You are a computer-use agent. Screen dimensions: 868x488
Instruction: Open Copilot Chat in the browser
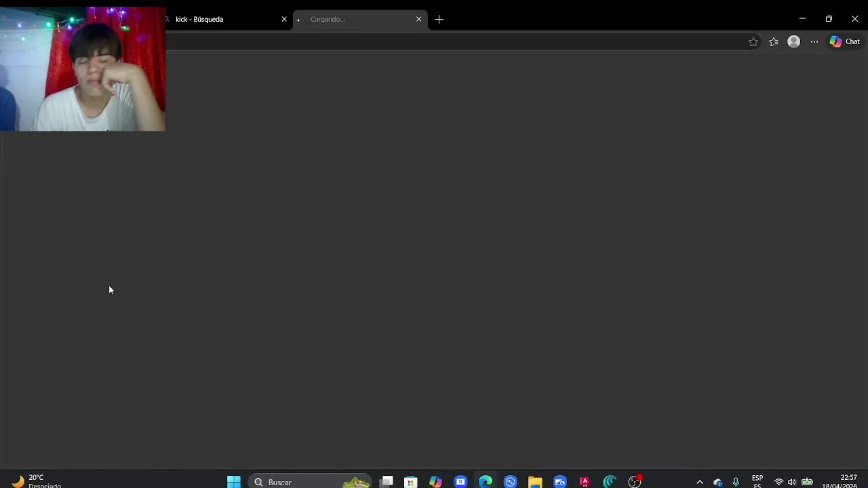pyautogui.click(x=845, y=41)
